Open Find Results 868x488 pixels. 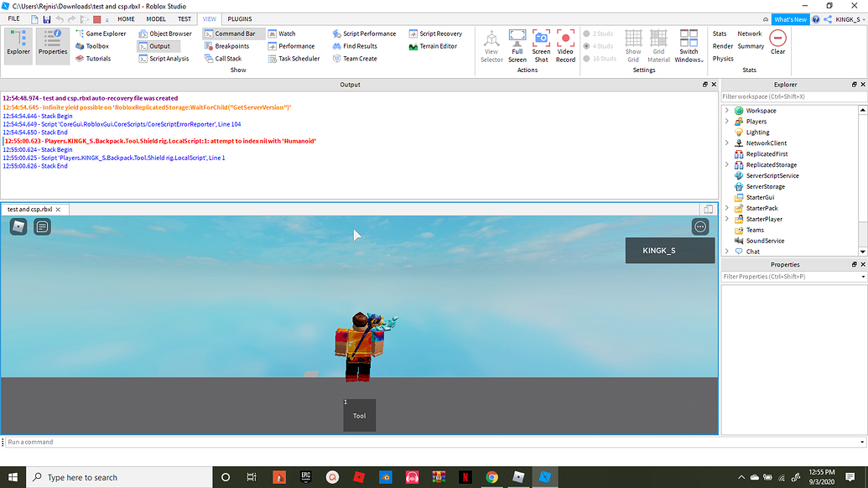(355, 46)
